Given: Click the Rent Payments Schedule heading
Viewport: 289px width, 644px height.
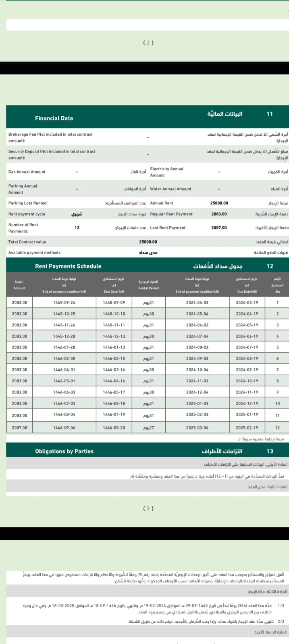Looking at the screenshot, I should coord(68,266).
